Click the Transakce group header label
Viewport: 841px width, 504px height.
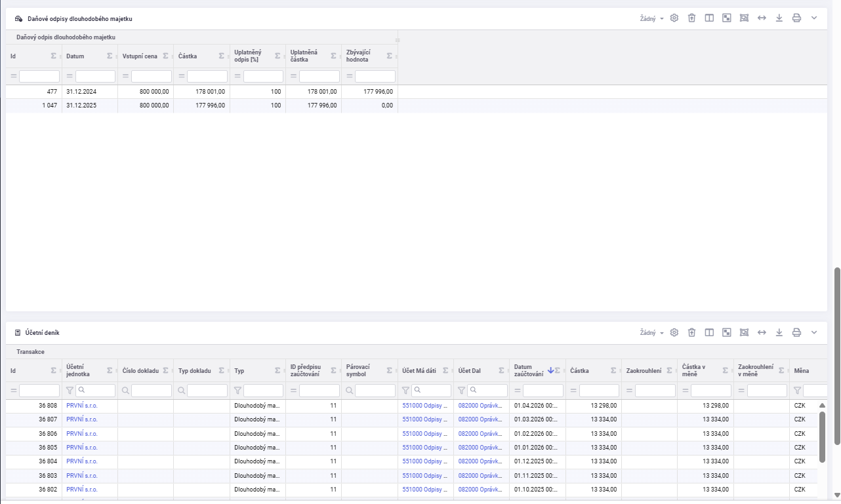coord(31,352)
